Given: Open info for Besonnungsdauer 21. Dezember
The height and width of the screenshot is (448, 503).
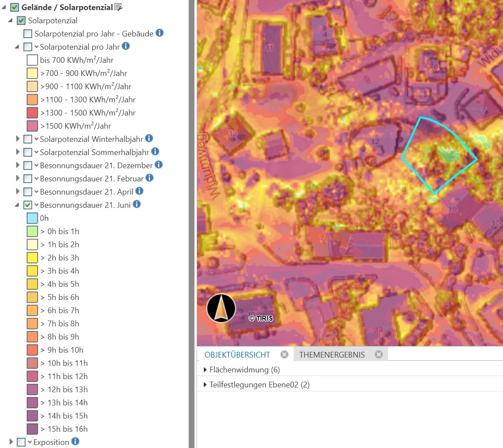Looking at the screenshot, I should click(158, 165).
